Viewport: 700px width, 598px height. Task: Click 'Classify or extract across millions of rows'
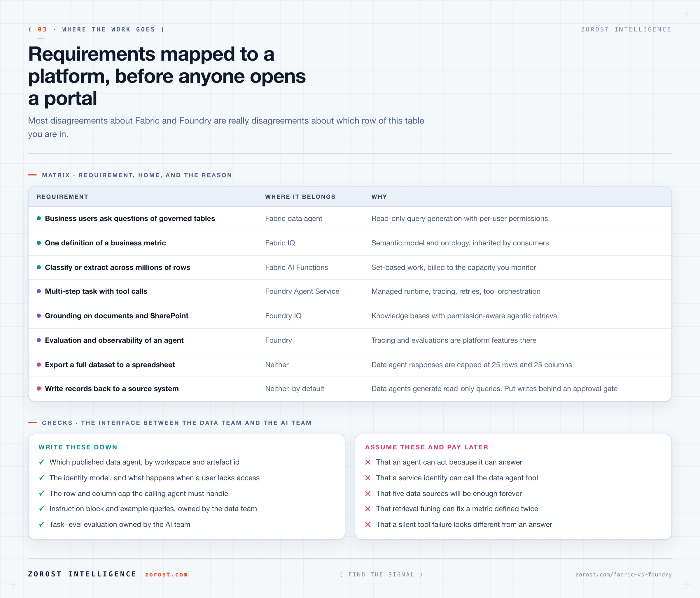coord(118,267)
